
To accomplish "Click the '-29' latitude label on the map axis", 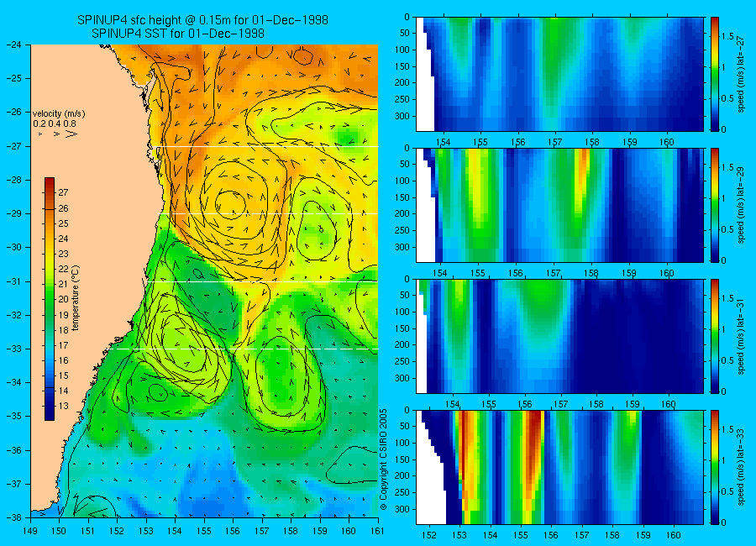I will click(15, 213).
